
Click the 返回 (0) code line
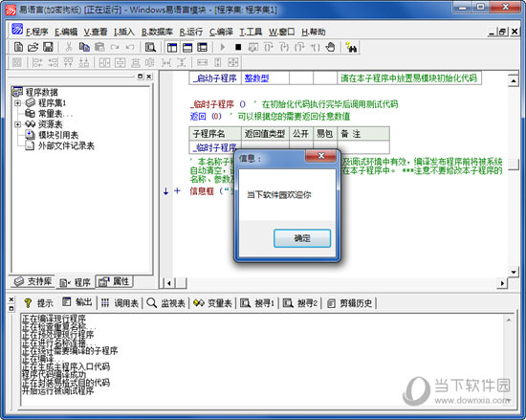[270, 117]
